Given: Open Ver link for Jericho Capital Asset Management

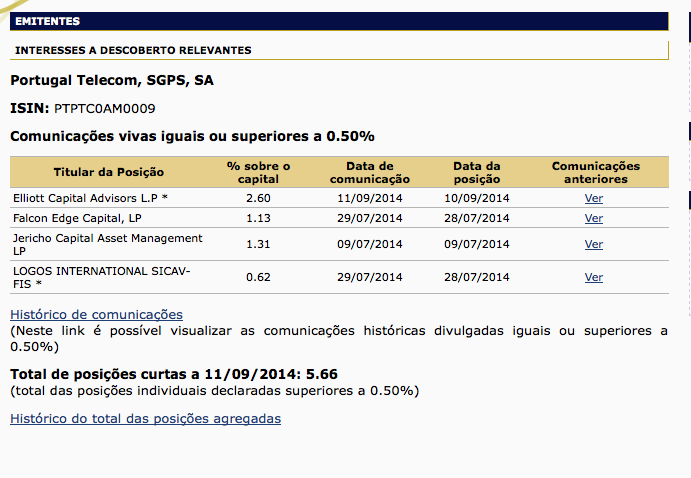Looking at the screenshot, I should click(x=594, y=244).
